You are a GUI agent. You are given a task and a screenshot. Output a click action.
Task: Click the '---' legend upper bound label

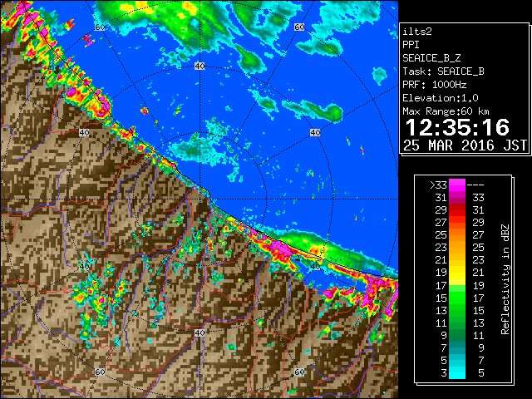click(475, 185)
